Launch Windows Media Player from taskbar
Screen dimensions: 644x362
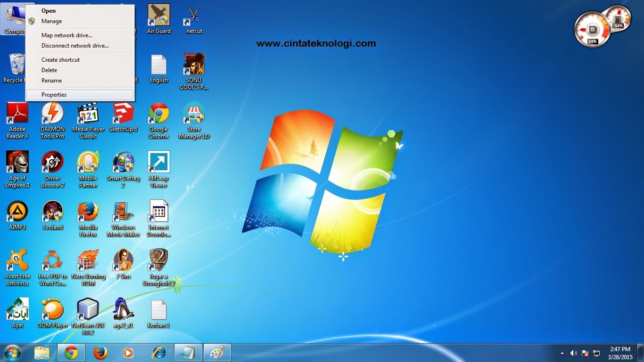[x=130, y=353]
